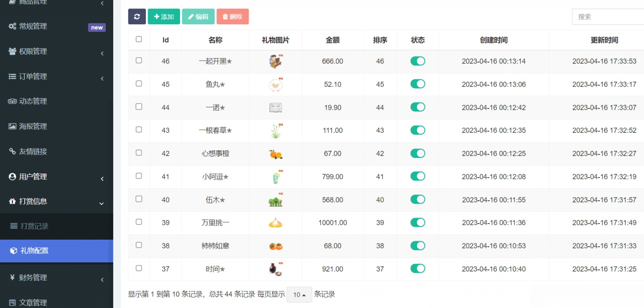Collapse 打赏信息 sidebar menu
The image size is (644, 308).
[57, 202]
